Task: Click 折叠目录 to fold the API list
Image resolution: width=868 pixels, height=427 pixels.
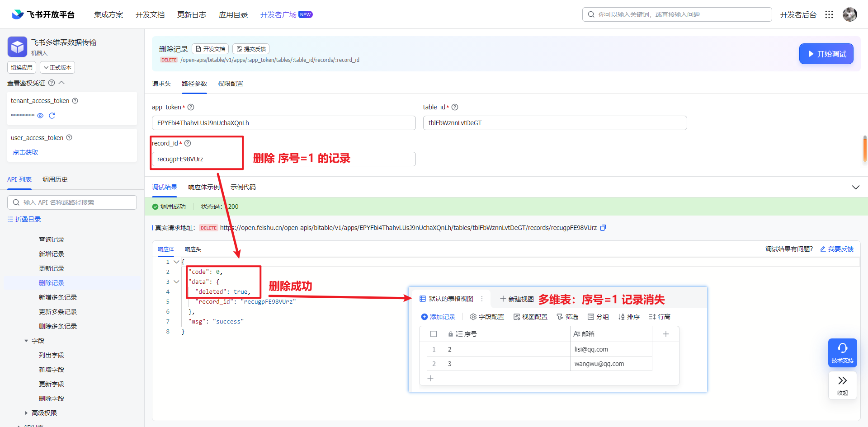Action: (24, 219)
